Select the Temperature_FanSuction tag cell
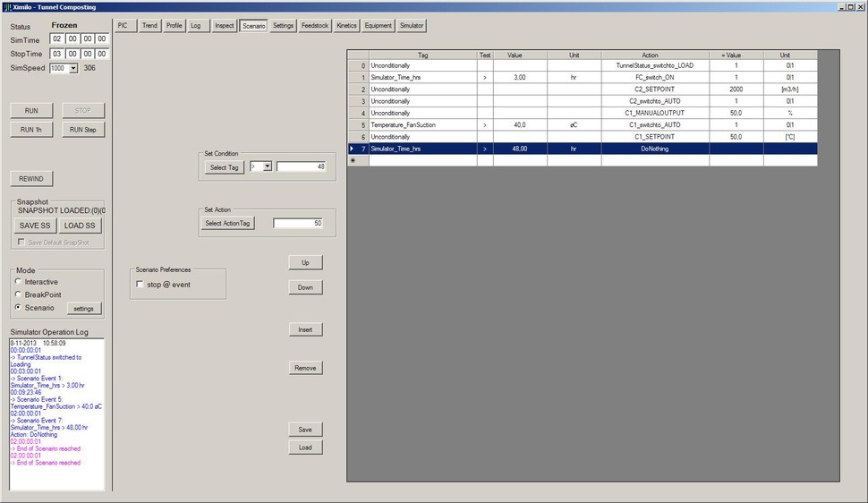 click(422, 125)
